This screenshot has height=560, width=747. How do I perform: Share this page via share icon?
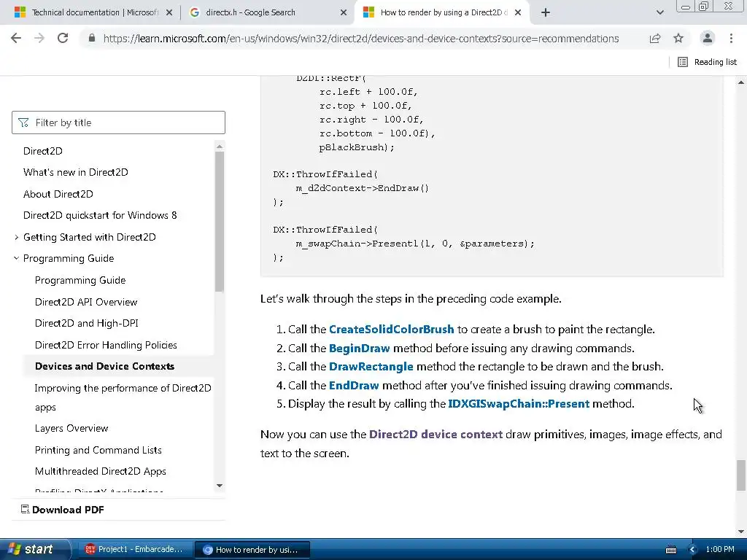[655, 38]
